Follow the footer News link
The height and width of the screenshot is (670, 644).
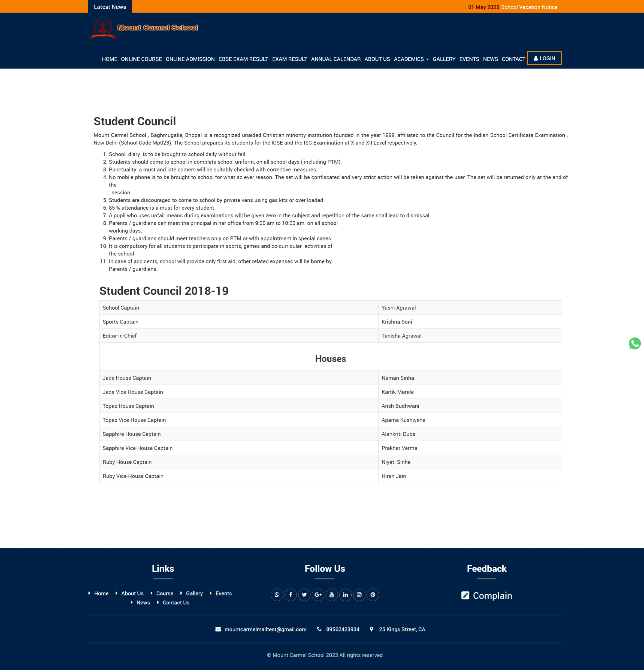pyautogui.click(x=143, y=603)
